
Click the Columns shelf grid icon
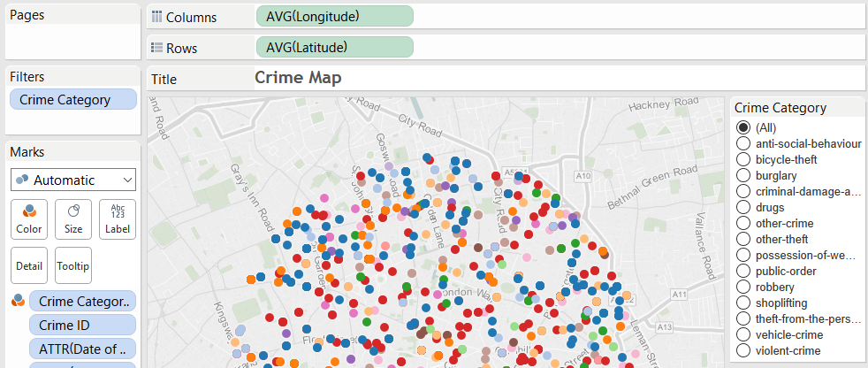pos(156,17)
